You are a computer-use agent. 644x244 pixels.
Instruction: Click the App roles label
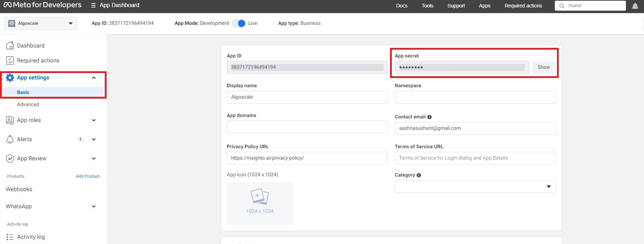click(x=29, y=120)
